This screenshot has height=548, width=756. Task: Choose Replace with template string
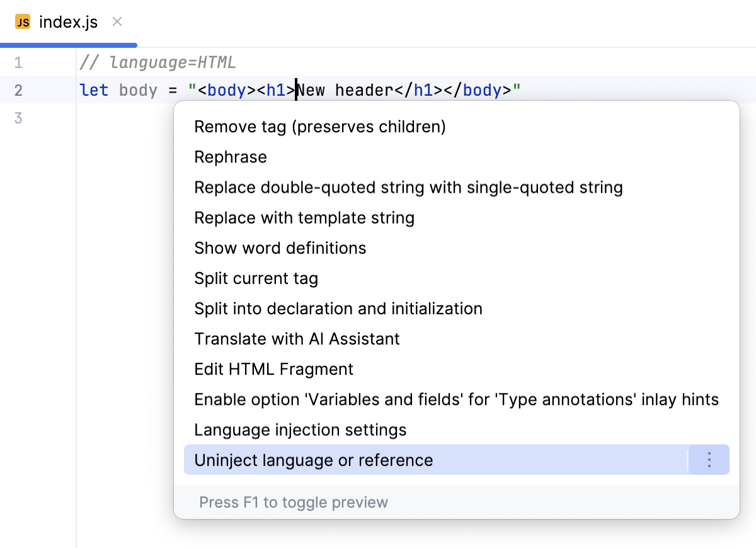click(304, 217)
